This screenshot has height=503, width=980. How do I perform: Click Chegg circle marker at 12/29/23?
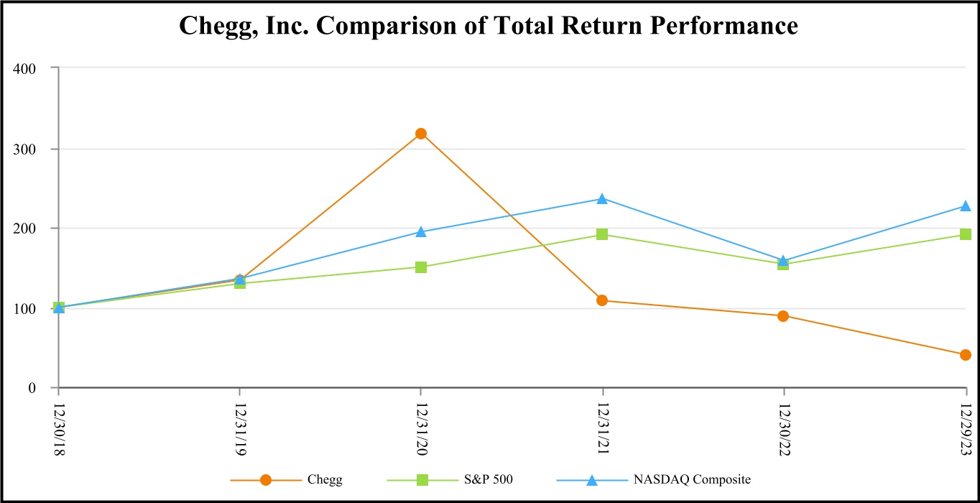coord(965,355)
